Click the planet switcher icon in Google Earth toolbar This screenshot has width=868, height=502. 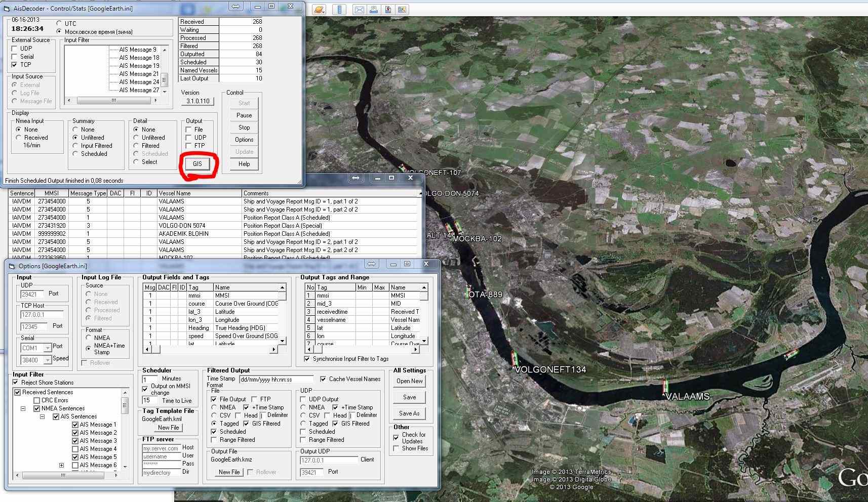point(319,10)
